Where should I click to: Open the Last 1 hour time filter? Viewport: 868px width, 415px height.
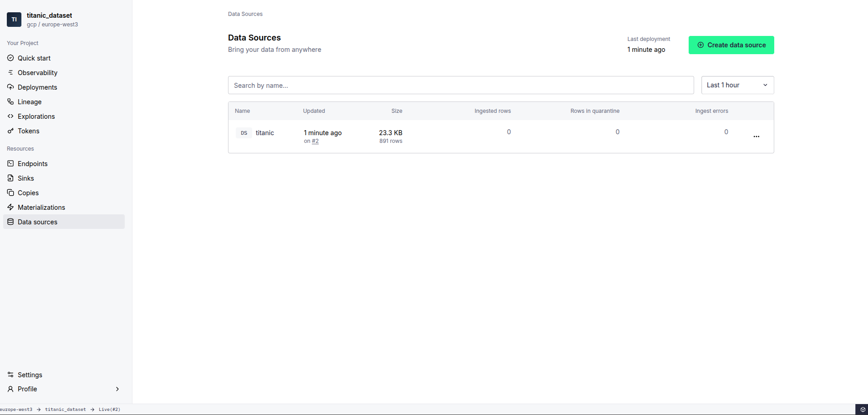click(737, 85)
